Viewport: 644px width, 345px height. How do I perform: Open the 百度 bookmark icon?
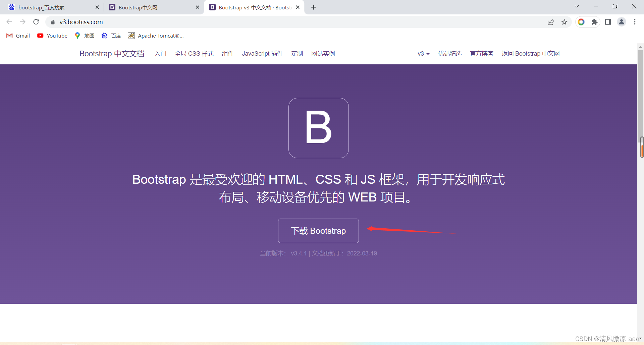(x=104, y=36)
